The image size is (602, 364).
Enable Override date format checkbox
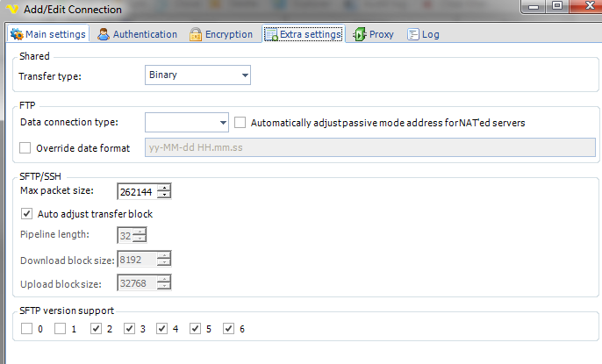(25, 147)
